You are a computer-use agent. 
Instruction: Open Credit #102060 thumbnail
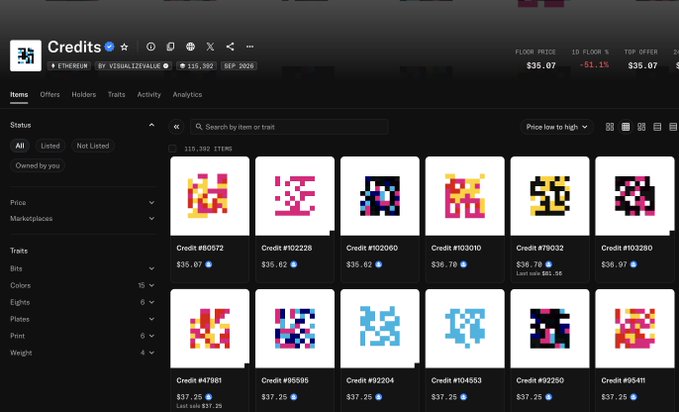[380, 196]
